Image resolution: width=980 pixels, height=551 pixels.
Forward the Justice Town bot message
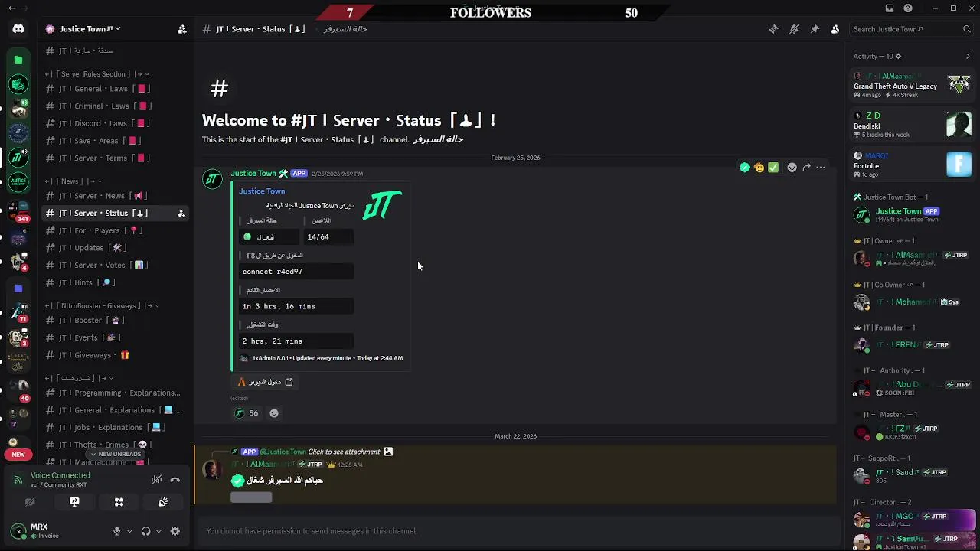(x=806, y=167)
